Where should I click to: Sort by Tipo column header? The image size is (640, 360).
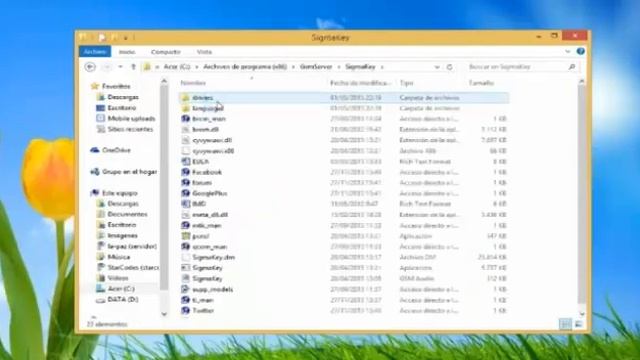pos(407,83)
